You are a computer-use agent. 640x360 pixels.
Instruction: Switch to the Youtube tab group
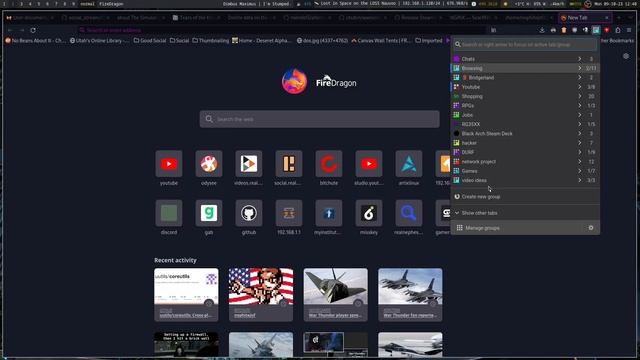pos(525,87)
